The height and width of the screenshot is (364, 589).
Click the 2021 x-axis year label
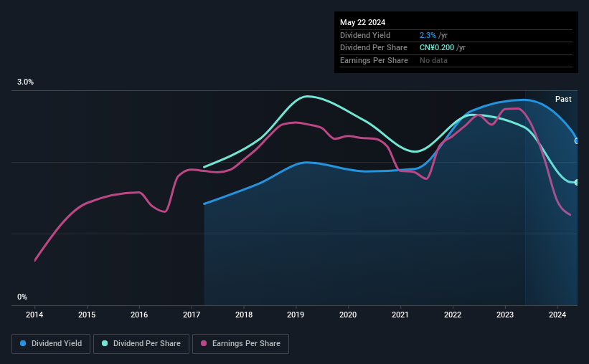(400, 315)
